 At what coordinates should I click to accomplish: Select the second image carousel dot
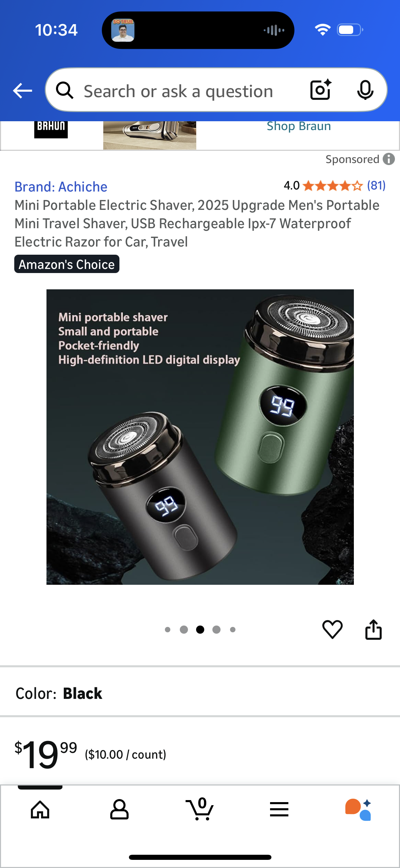(x=184, y=630)
